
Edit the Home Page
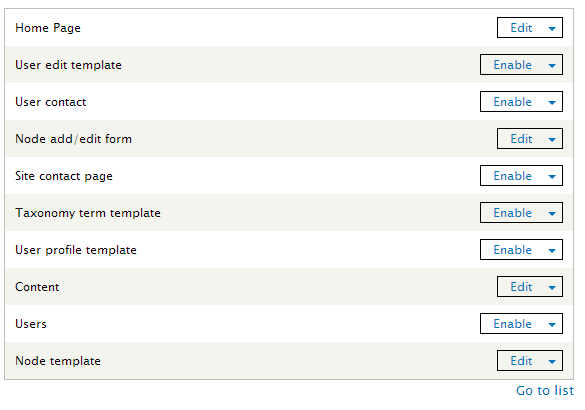pos(521,28)
